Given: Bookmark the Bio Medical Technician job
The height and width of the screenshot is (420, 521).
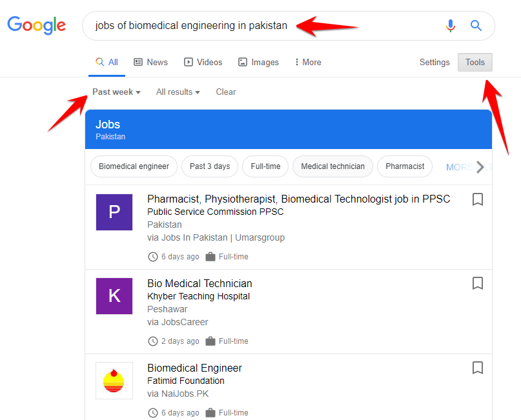Looking at the screenshot, I should coord(478,283).
